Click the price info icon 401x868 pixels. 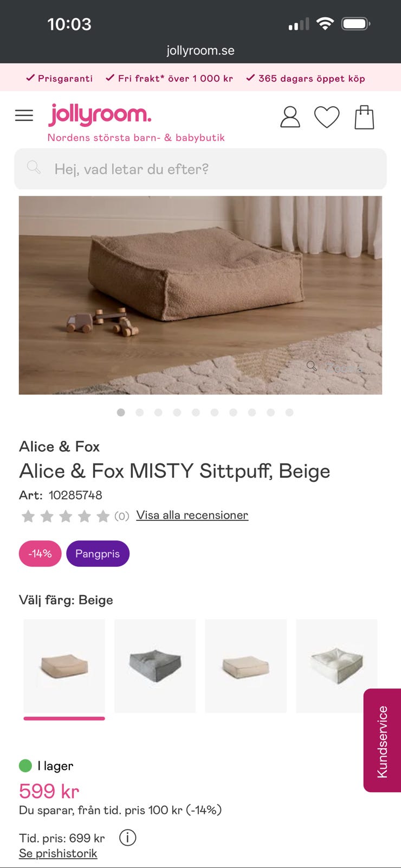point(128,838)
